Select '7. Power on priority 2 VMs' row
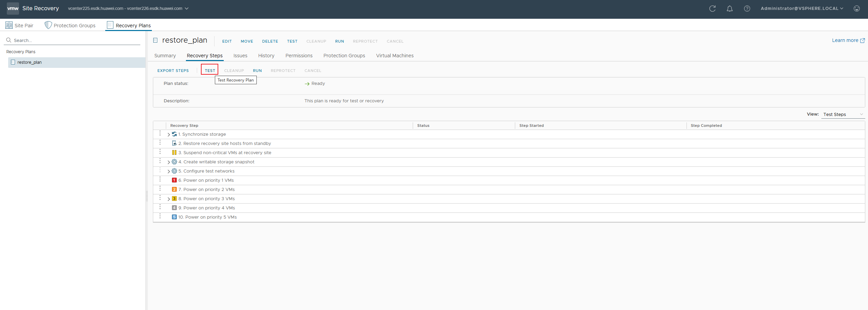This screenshot has height=310, width=868. [509, 190]
